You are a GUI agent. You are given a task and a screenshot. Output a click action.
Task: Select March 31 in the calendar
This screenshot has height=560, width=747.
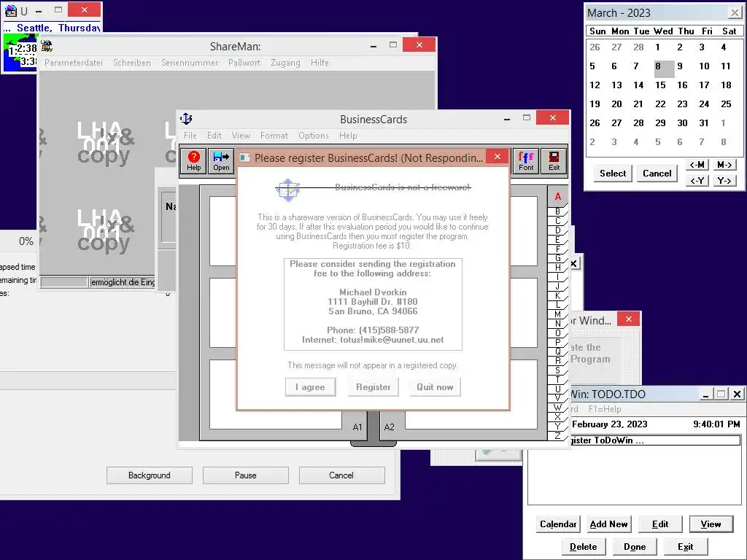point(704,122)
